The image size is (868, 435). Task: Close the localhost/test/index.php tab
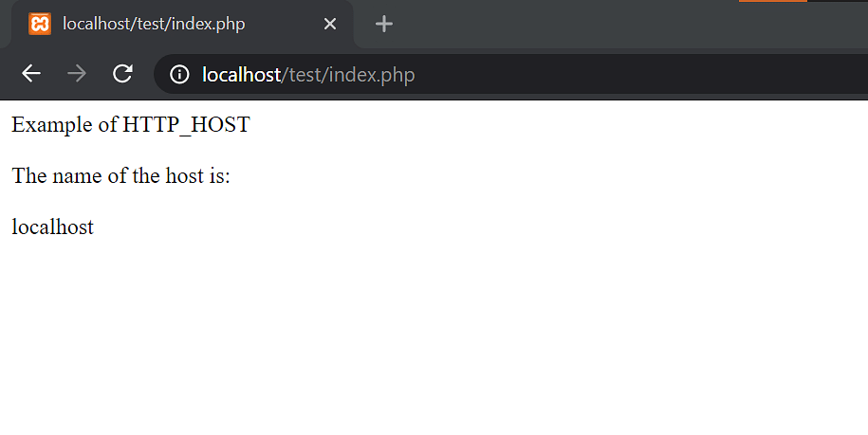tap(330, 24)
